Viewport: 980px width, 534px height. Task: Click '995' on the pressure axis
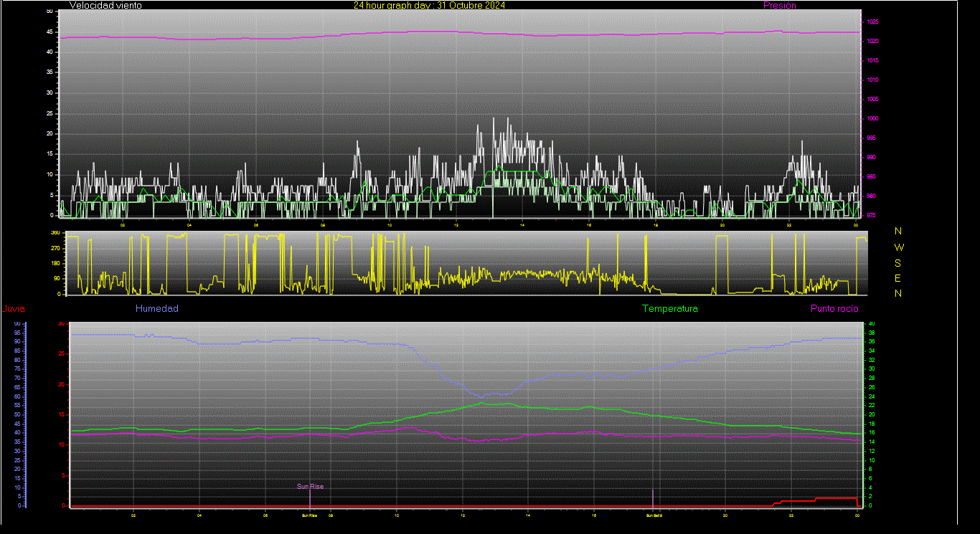870,138
